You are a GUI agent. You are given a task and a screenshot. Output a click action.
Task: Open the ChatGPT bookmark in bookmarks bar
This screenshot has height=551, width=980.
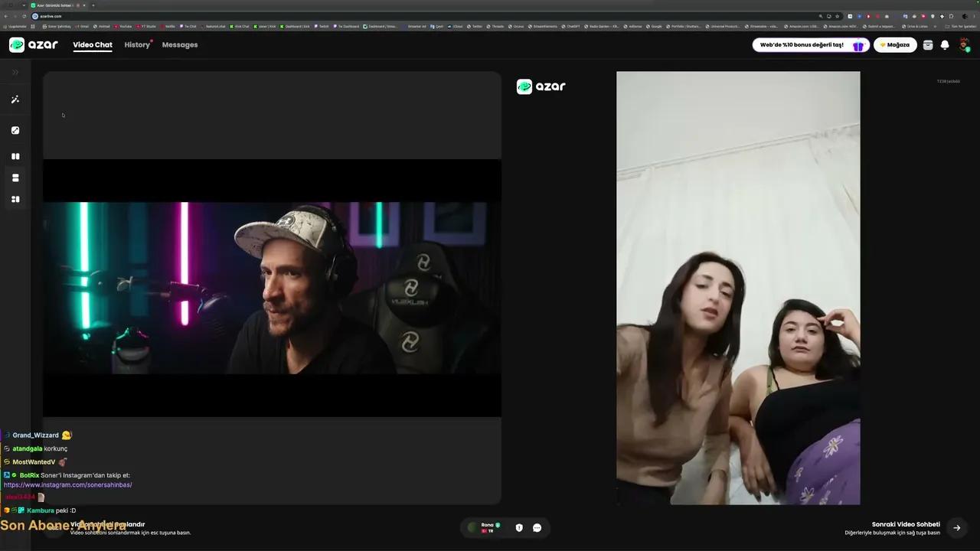tap(570, 26)
